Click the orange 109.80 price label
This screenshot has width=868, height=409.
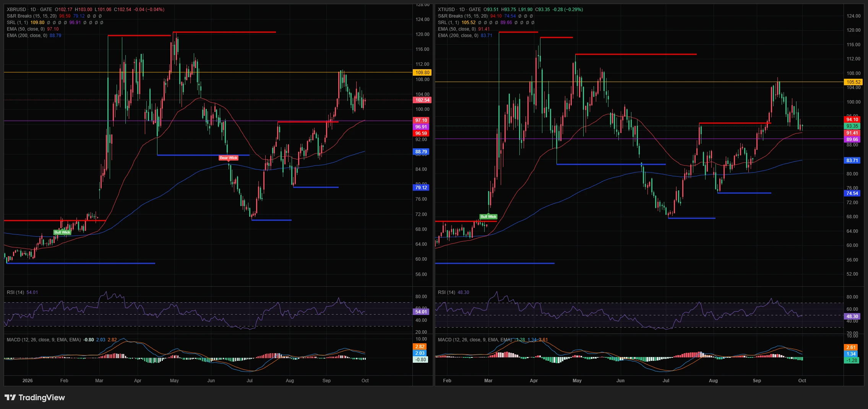pos(422,73)
